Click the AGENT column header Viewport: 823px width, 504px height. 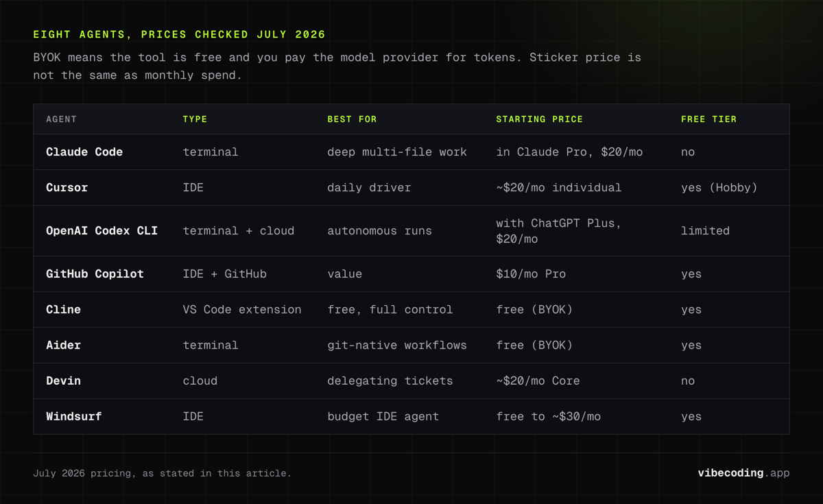point(61,119)
